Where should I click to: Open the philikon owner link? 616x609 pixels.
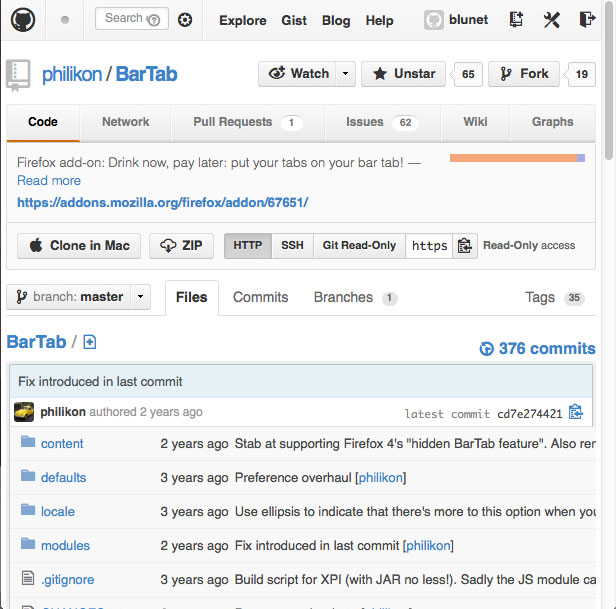pos(72,74)
